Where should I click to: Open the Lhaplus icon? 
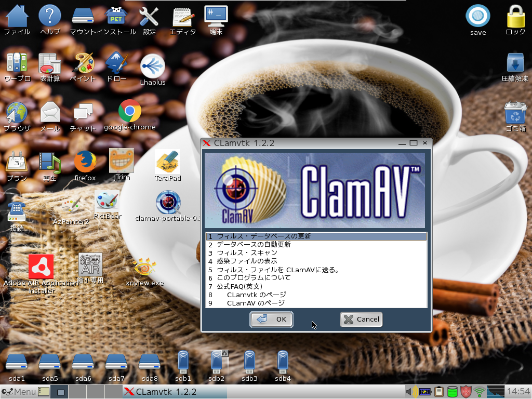click(153, 66)
